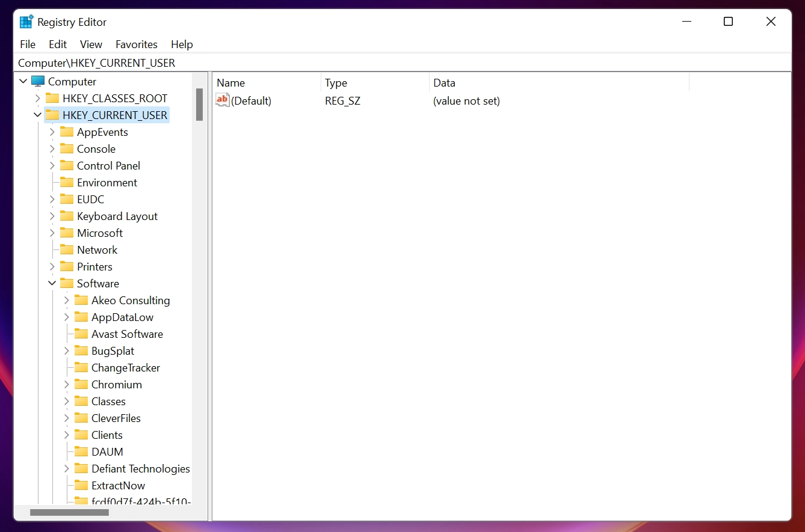Viewport: 805px width, 532px height.
Task: Click the tree pane horizontal scrollbar thumb
Action: (x=69, y=513)
